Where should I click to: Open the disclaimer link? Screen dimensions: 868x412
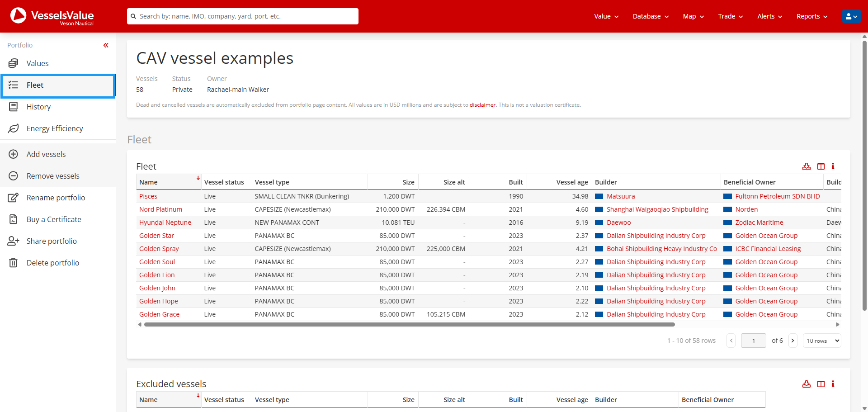tap(482, 105)
